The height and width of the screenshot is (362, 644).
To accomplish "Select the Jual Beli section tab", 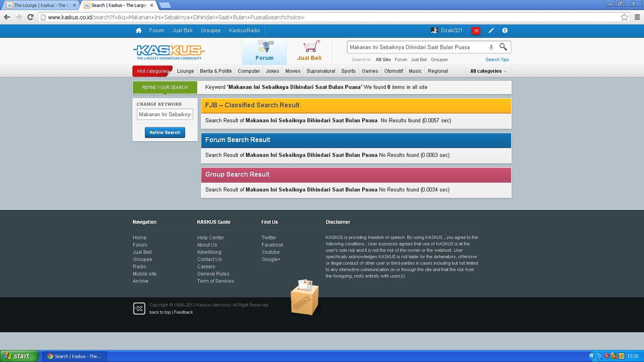I will pyautogui.click(x=309, y=51).
